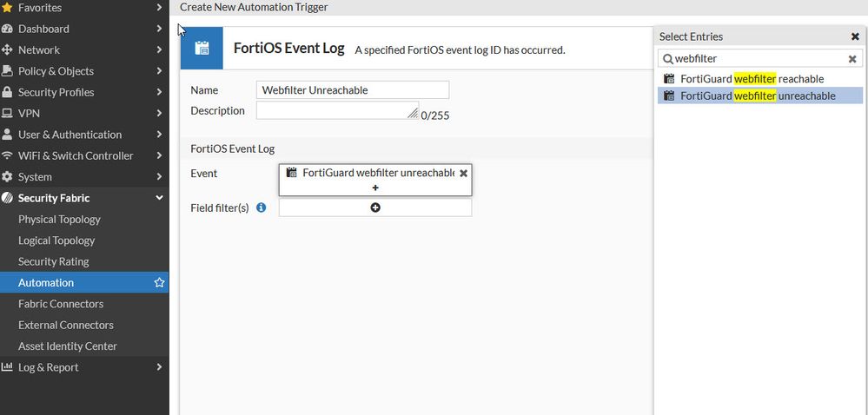Collapse the Security Fabric menu
The width and height of the screenshot is (868, 415).
click(x=159, y=198)
